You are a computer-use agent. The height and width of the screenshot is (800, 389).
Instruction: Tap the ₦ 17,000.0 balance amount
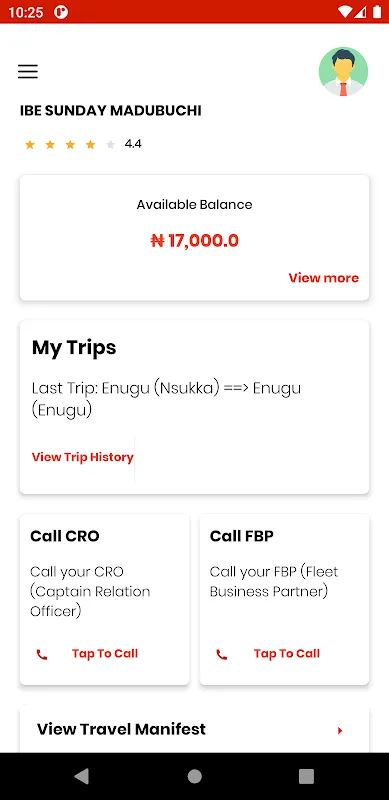pos(194,240)
